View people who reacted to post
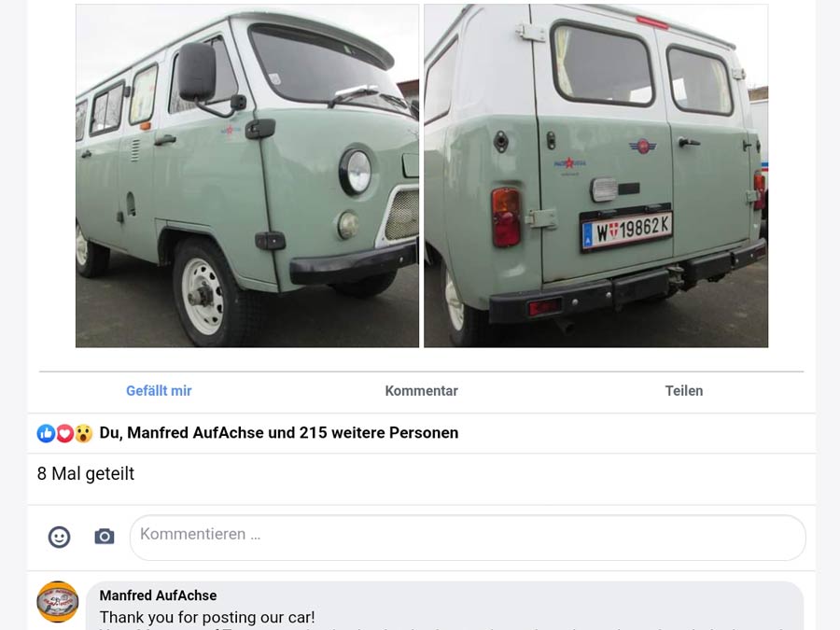The image size is (840, 630). [x=278, y=433]
